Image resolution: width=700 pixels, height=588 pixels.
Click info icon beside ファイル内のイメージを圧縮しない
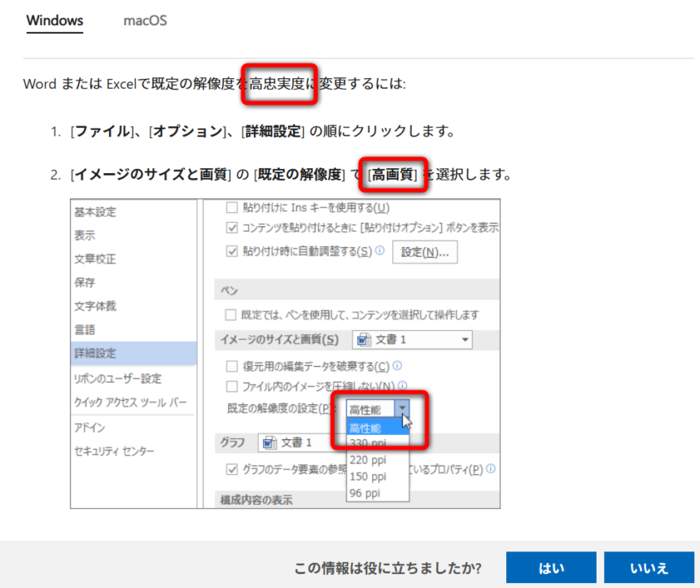[x=402, y=385]
